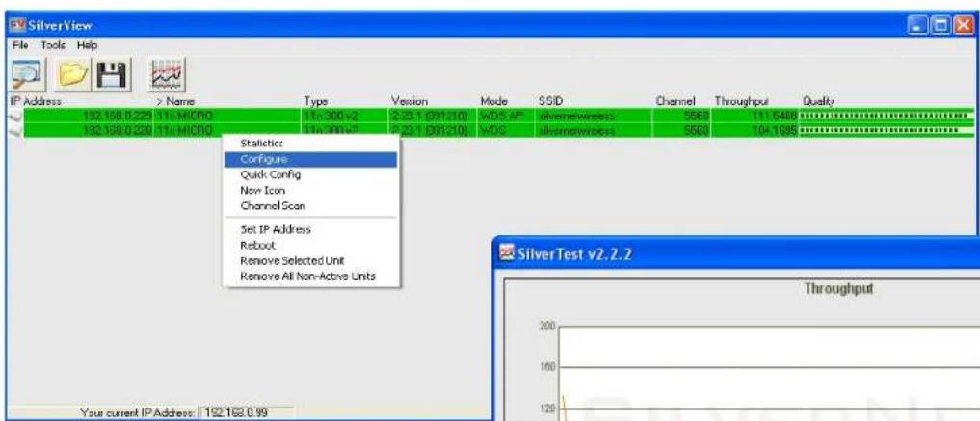Click the device icon beside 192.168.0.225 row
Viewport: 980px width, 421px height.
coord(15,116)
